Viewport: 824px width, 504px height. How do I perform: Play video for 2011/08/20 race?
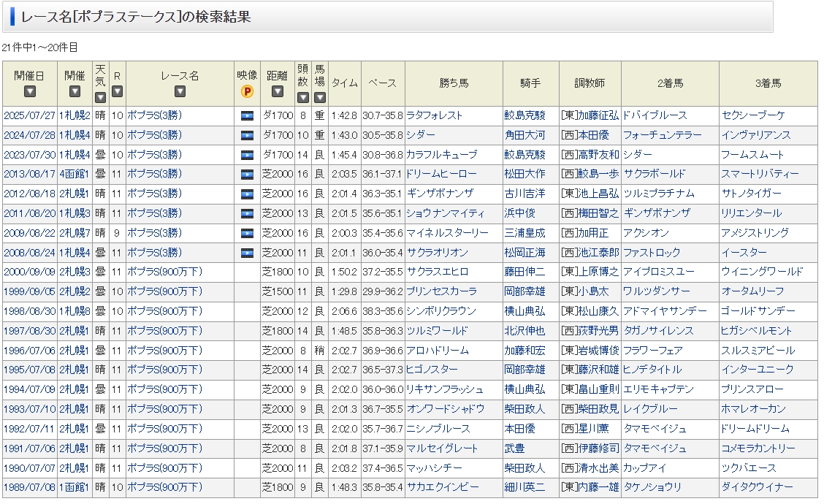click(x=247, y=214)
